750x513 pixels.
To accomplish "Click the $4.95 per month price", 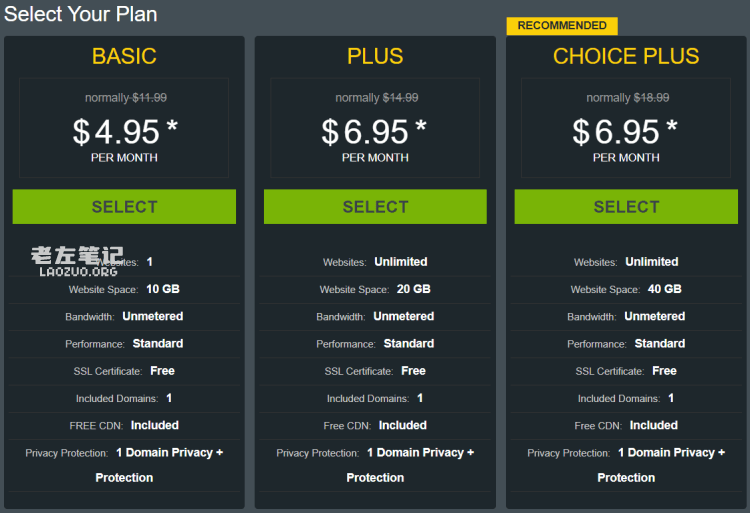I will point(124,131).
